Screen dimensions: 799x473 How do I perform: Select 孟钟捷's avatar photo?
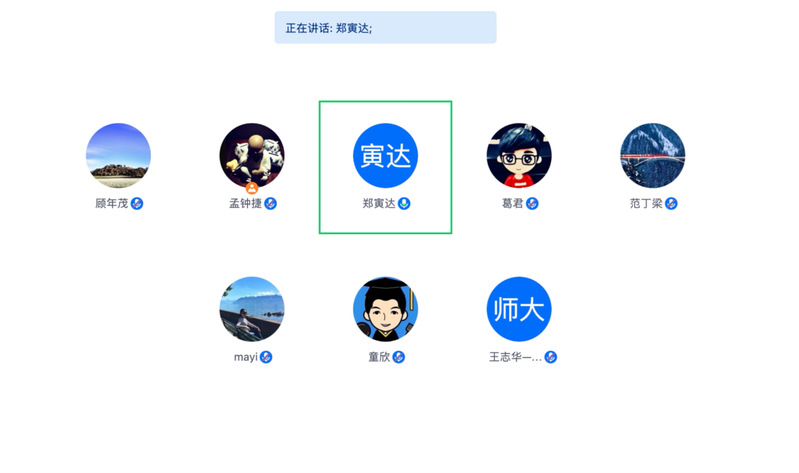click(x=252, y=155)
